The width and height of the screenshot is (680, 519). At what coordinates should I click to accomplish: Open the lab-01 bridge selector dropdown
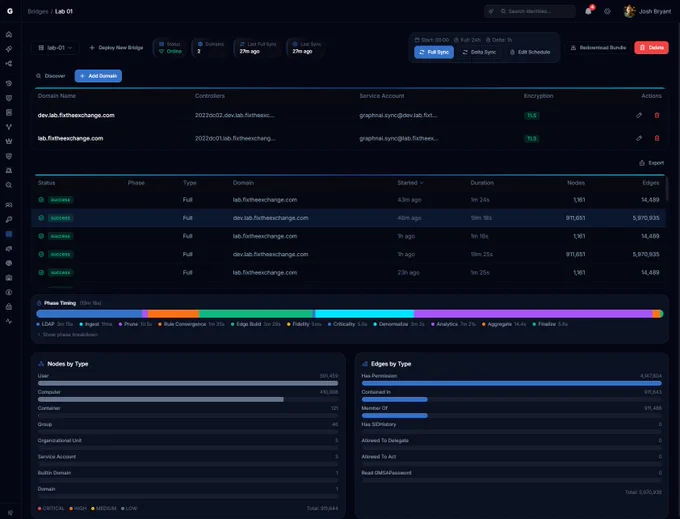(x=55, y=48)
